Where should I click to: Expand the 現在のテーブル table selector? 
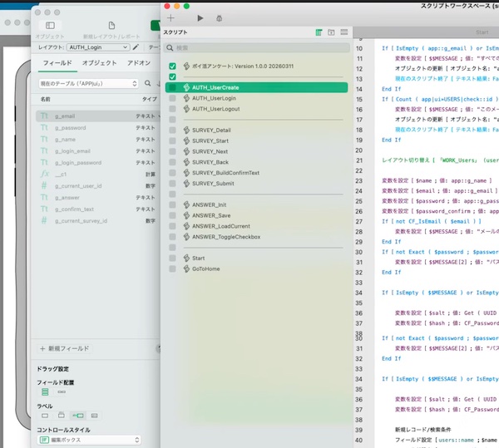pos(87,83)
